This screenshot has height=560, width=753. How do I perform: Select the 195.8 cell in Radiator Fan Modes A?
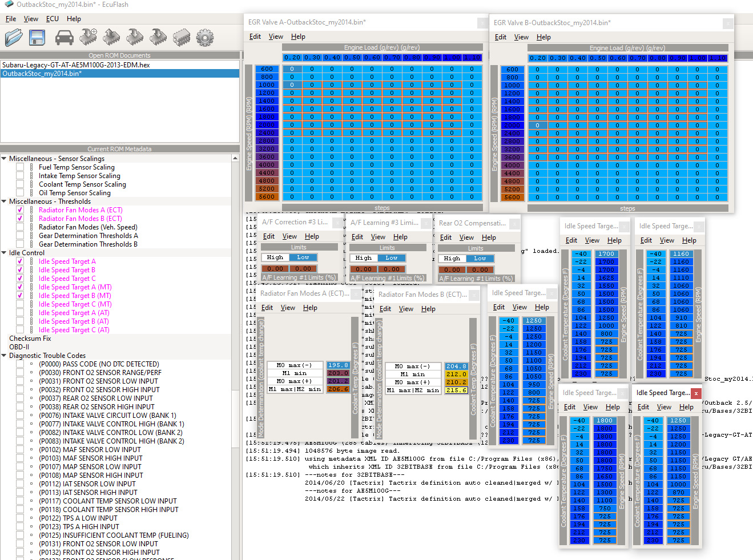tap(338, 365)
